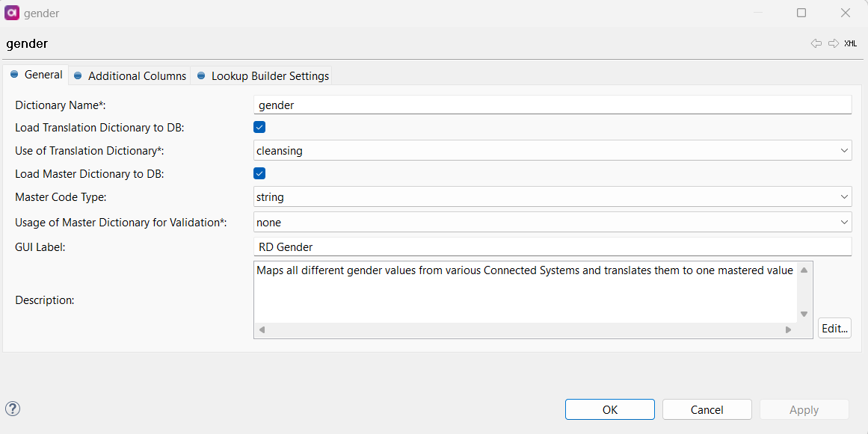Click the GUI Label text field

point(523,247)
